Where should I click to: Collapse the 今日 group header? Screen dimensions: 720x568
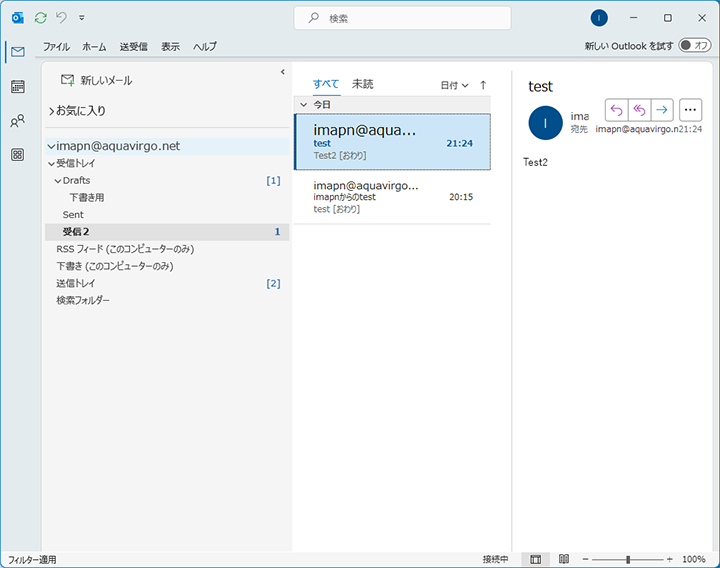304,105
